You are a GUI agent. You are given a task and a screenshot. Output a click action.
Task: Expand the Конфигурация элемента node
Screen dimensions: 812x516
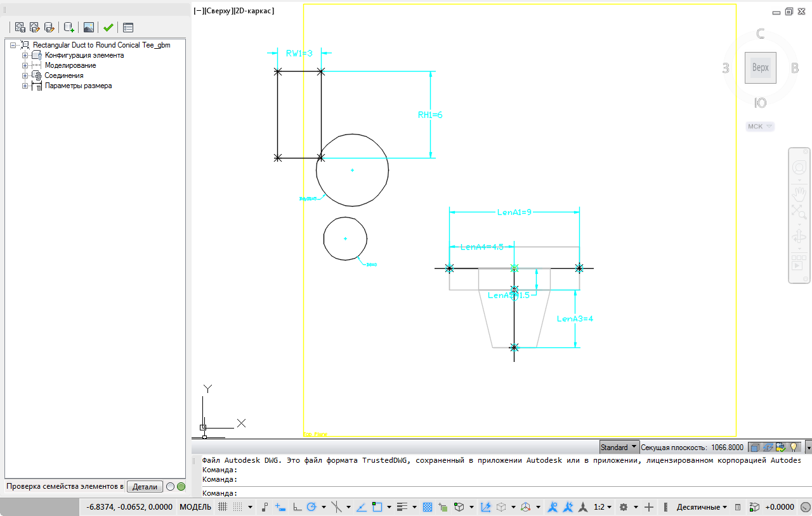(x=25, y=55)
